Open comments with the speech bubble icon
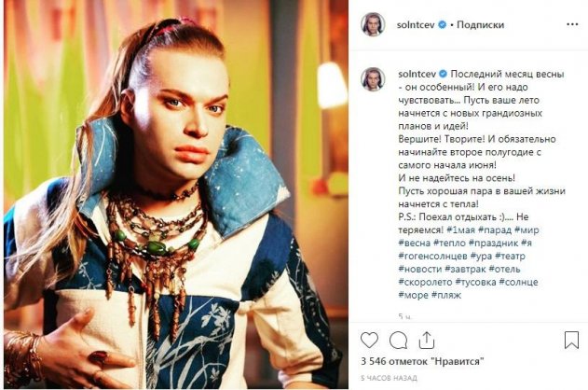This screenshot has height=390, width=588. tap(398, 341)
